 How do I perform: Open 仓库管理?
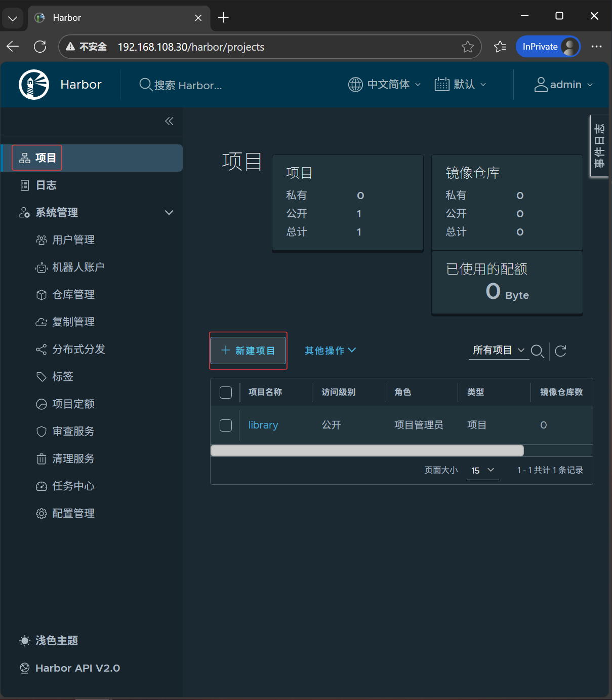tap(73, 295)
